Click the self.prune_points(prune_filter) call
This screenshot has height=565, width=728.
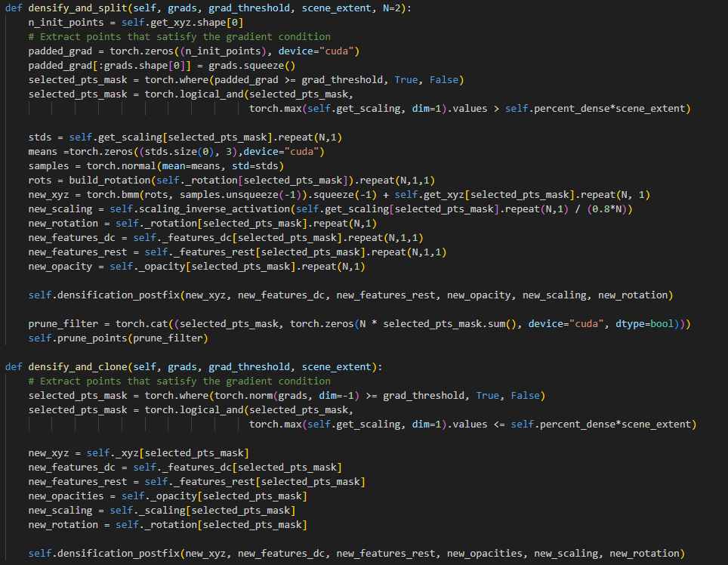pyautogui.click(x=118, y=338)
